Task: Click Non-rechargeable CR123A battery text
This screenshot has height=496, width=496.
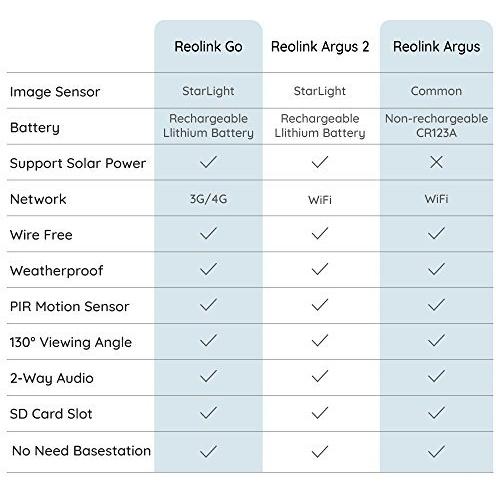Action: click(x=436, y=126)
